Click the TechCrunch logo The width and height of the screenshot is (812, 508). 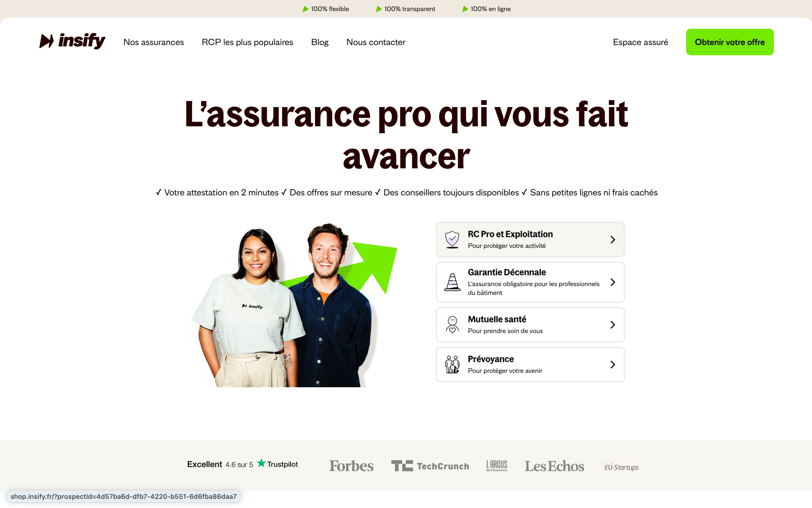pyautogui.click(x=430, y=466)
